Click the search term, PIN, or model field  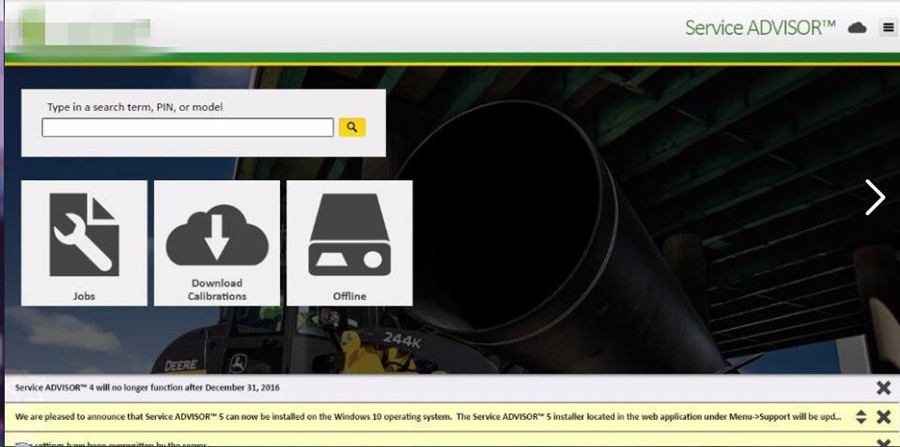pos(187,127)
